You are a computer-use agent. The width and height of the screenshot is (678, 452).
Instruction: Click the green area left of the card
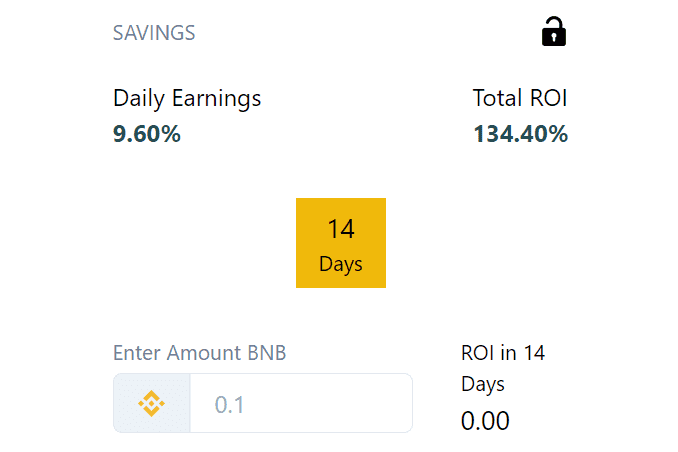pyautogui.click(x=45, y=226)
